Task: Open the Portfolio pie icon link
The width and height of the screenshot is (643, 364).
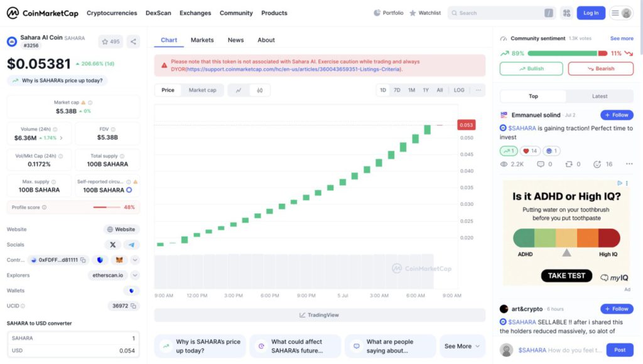Action: (x=388, y=13)
